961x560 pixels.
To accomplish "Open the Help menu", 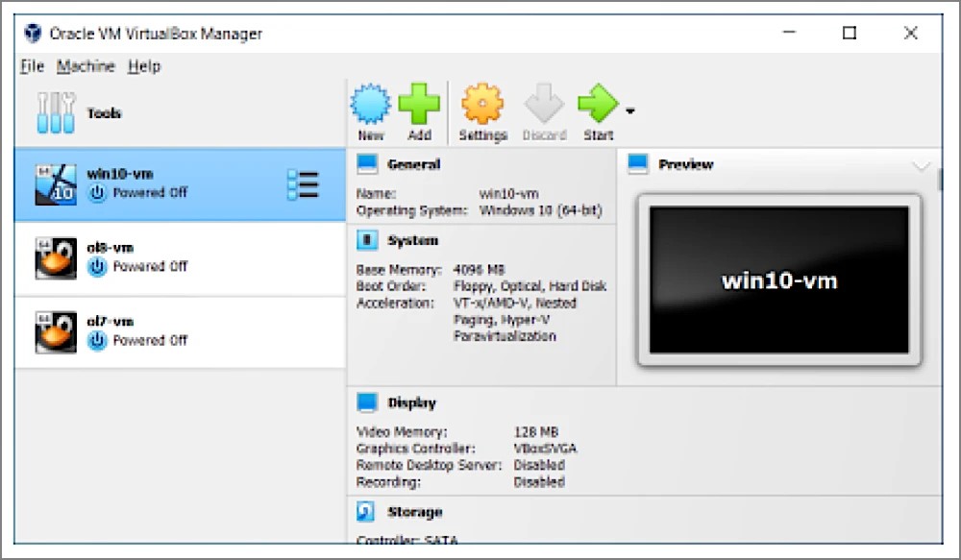I will 144,65.
